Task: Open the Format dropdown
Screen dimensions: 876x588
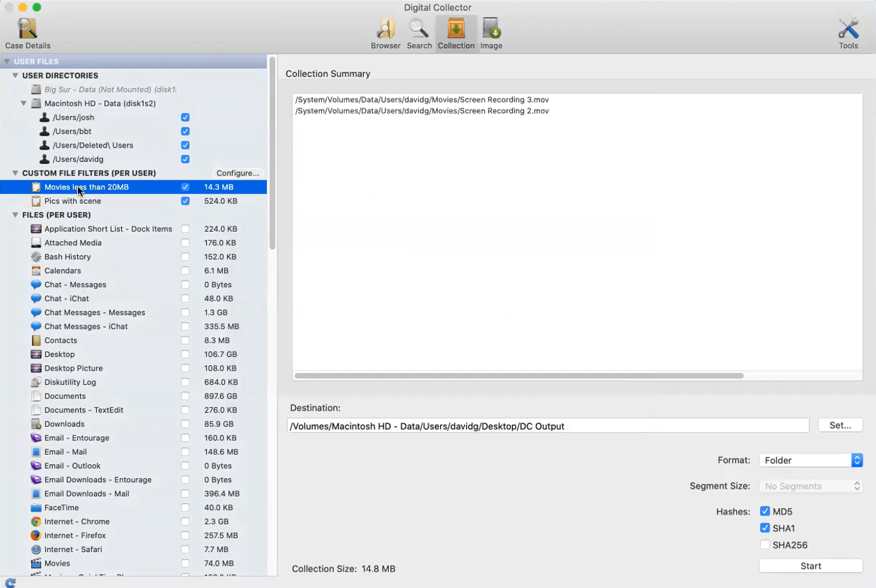Action: tap(811, 460)
